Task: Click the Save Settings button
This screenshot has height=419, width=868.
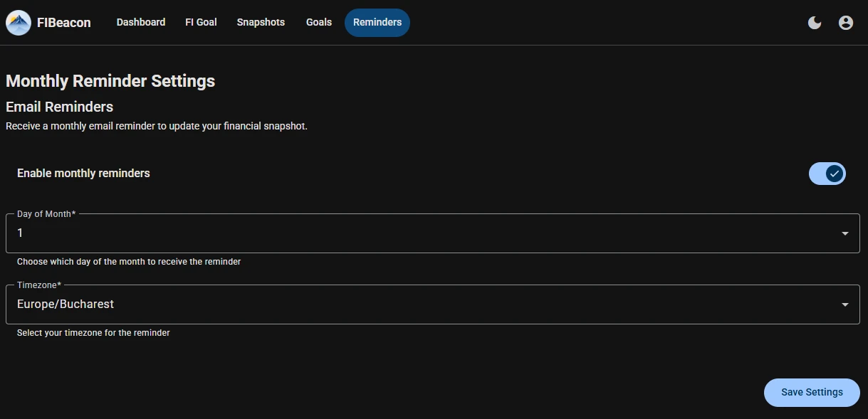Action: point(811,392)
